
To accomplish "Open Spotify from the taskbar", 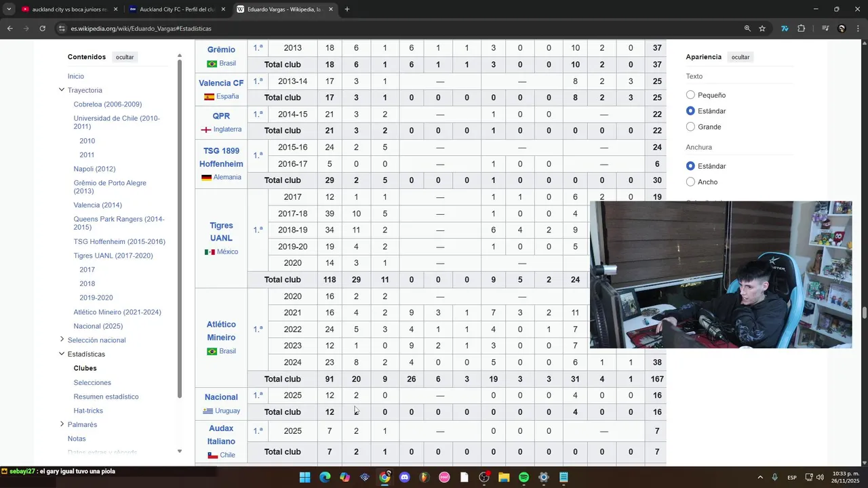I will [x=524, y=477].
